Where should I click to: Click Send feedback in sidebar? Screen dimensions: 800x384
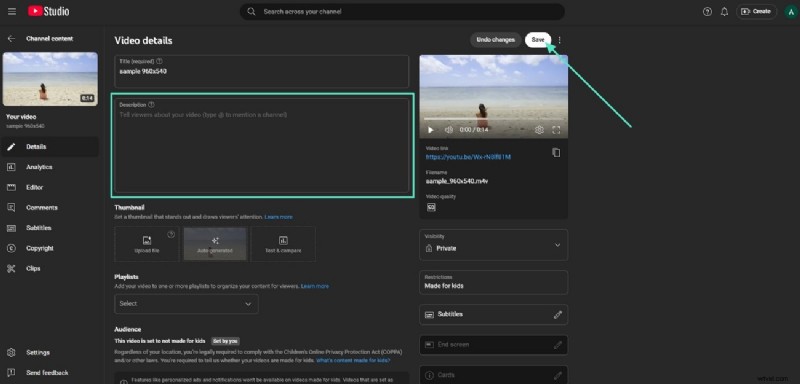[x=50, y=373]
